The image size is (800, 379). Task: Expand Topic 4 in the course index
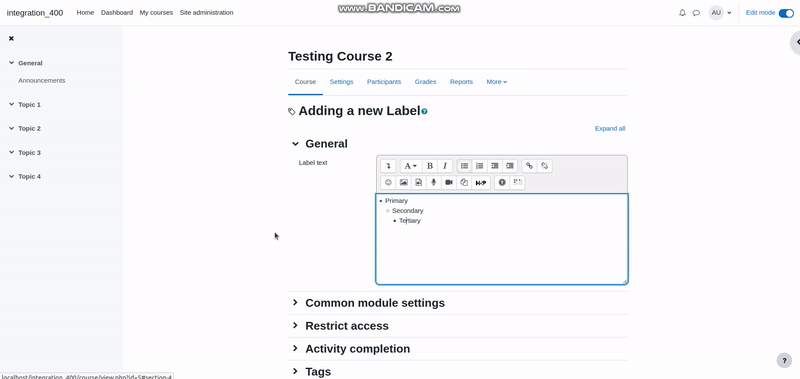pos(11,176)
